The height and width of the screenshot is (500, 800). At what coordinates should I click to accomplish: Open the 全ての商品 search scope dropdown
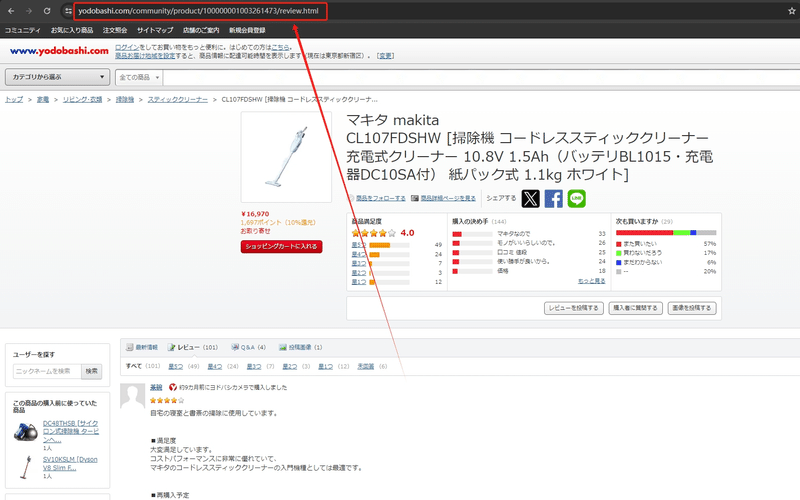tap(139, 77)
